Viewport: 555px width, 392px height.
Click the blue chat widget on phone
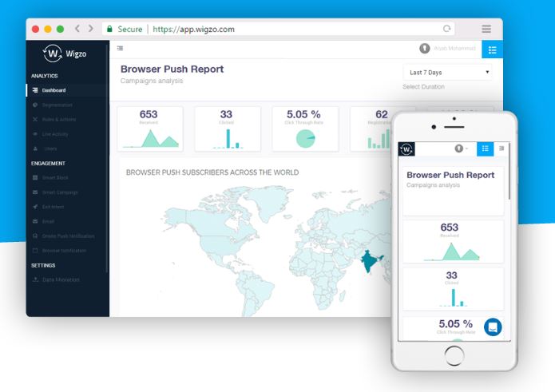(x=493, y=327)
